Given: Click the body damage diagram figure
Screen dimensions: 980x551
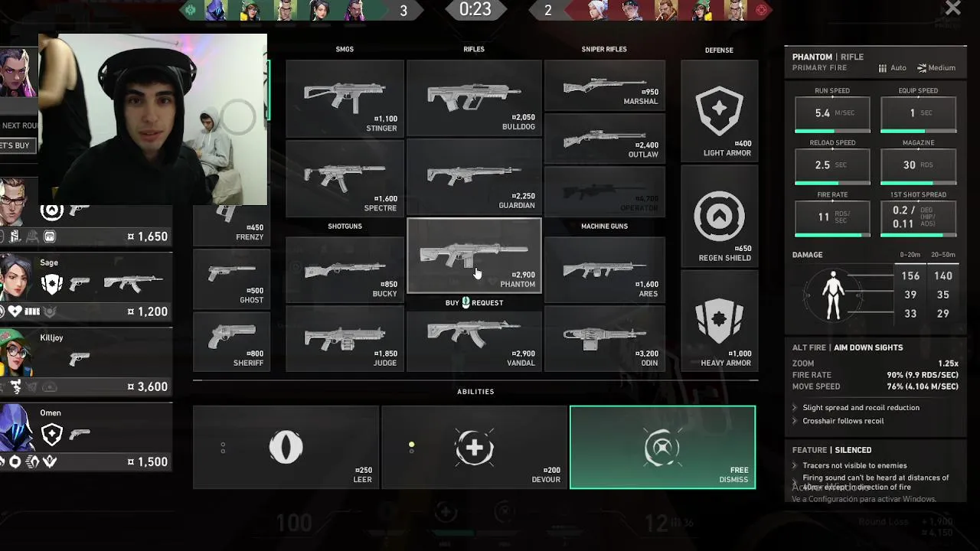Looking at the screenshot, I should tap(833, 295).
